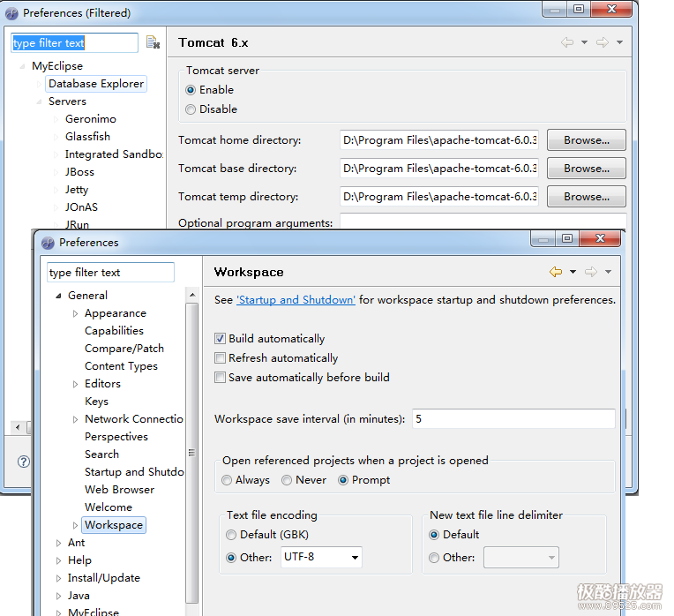Click forward arrow in Tomcat 6.x header
This screenshot has width=674, height=616.
tap(603, 42)
